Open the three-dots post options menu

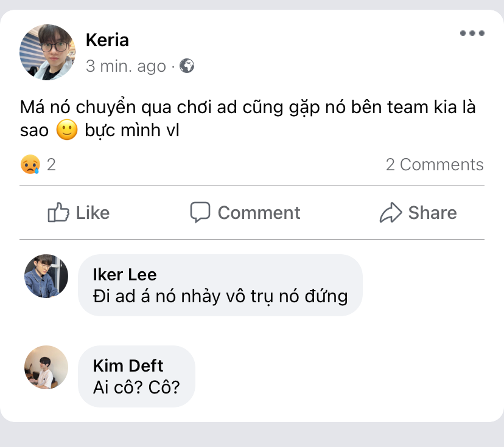click(x=472, y=33)
